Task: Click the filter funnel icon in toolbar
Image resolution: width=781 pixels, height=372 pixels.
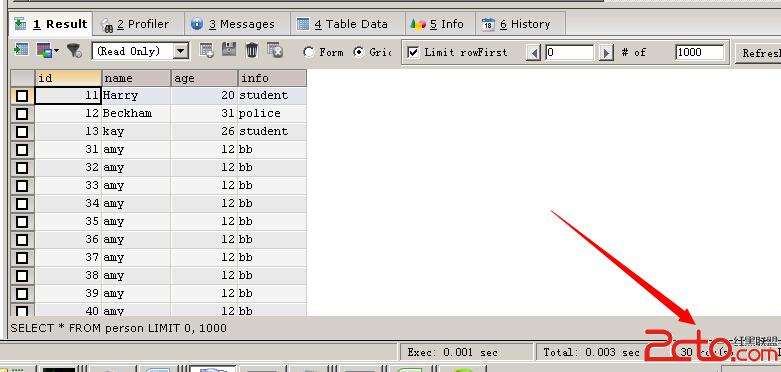Action: tap(75, 50)
